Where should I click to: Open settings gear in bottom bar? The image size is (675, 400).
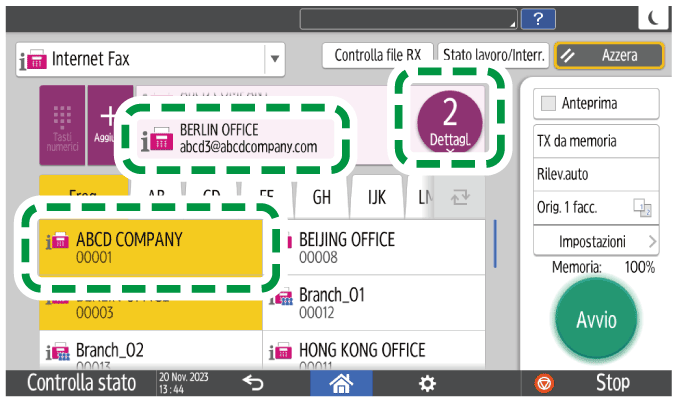(x=427, y=382)
